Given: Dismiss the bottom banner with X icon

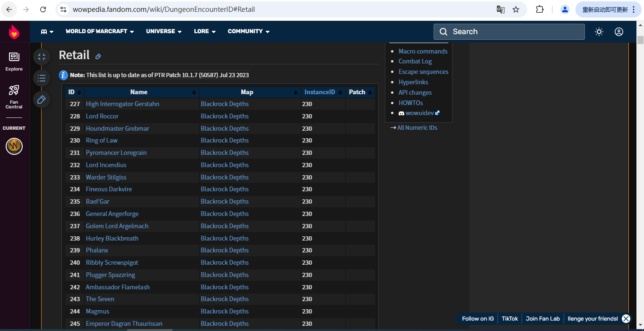Looking at the screenshot, I should [x=626, y=319].
